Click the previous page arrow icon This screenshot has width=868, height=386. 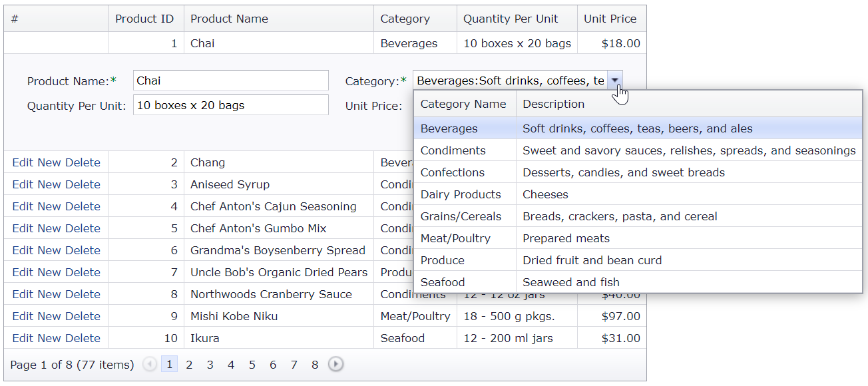(x=150, y=364)
